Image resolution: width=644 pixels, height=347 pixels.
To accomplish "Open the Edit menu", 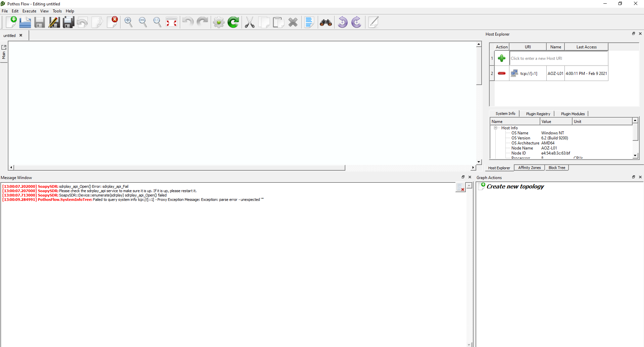I will tap(15, 11).
